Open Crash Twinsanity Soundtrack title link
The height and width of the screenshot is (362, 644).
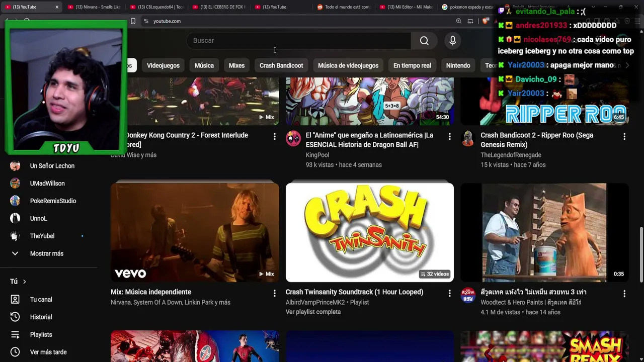354,292
